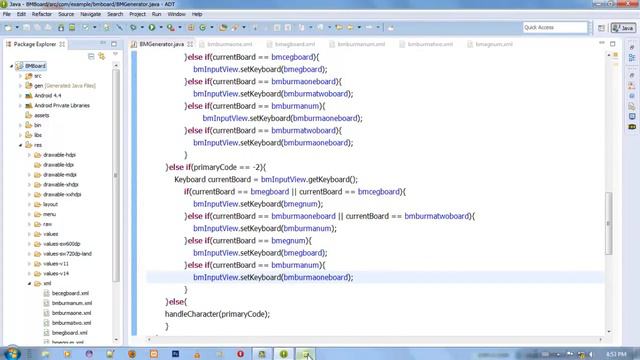This screenshot has width=640, height=360.
Task: Select bmburmatwo.xml in Package Explorer
Action: 71,323
